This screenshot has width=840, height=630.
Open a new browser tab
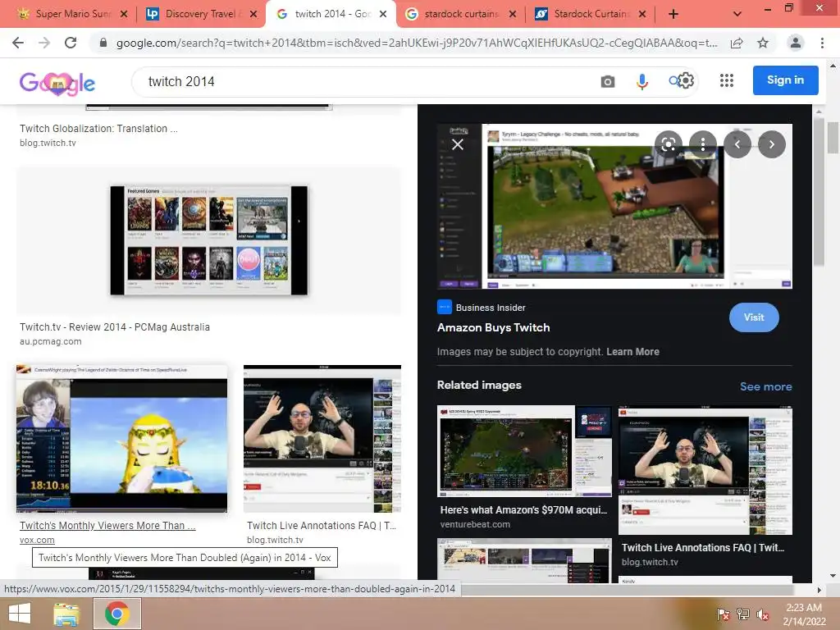(673, 14)
